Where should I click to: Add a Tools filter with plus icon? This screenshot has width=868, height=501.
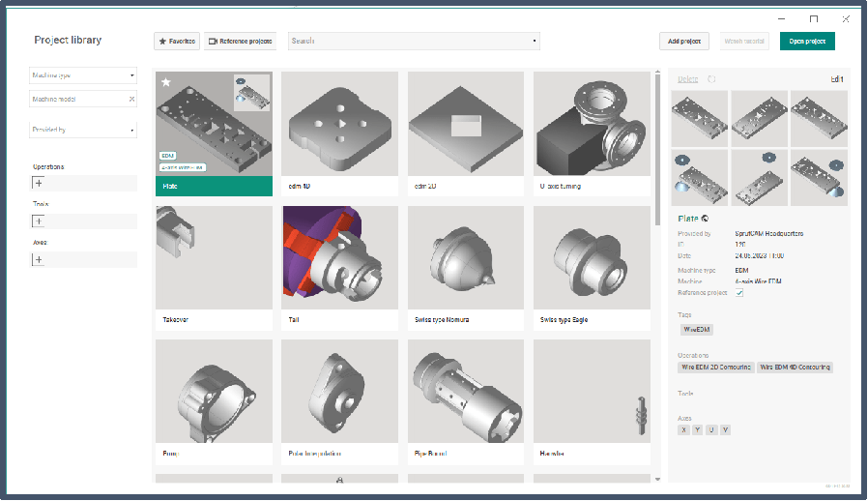39,221
